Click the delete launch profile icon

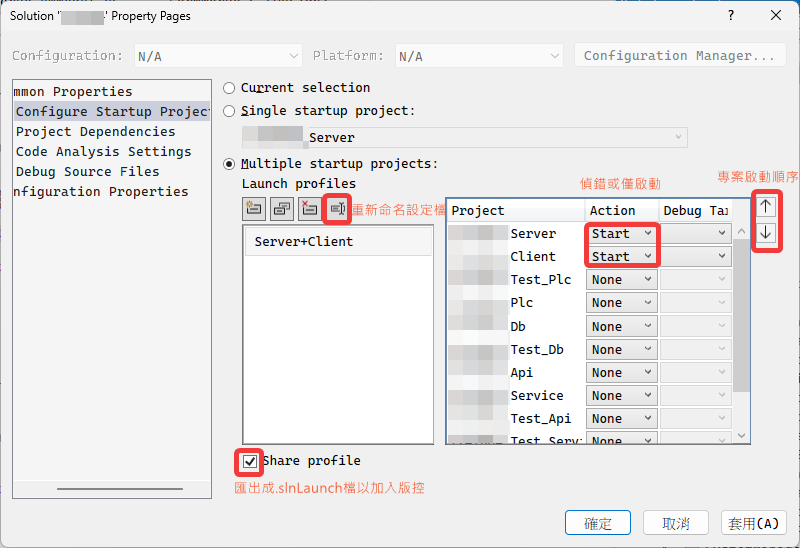tap(310, 209)
